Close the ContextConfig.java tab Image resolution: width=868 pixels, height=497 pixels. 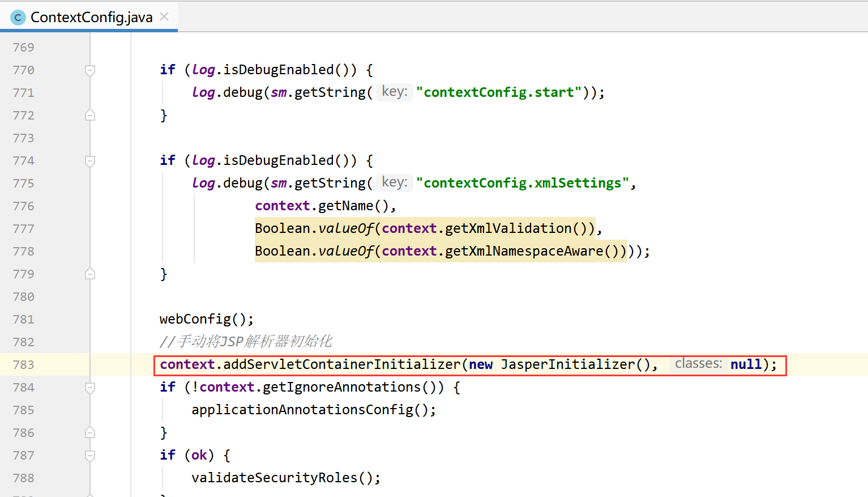point(164,17)
